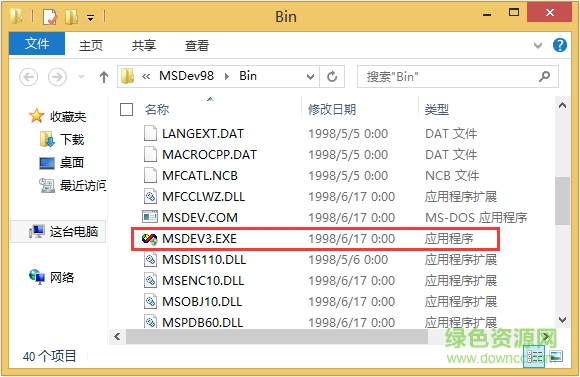Click the 网络 globe icon
The width and height of the screenshot is (580, 377).
(x=37, y=277)
